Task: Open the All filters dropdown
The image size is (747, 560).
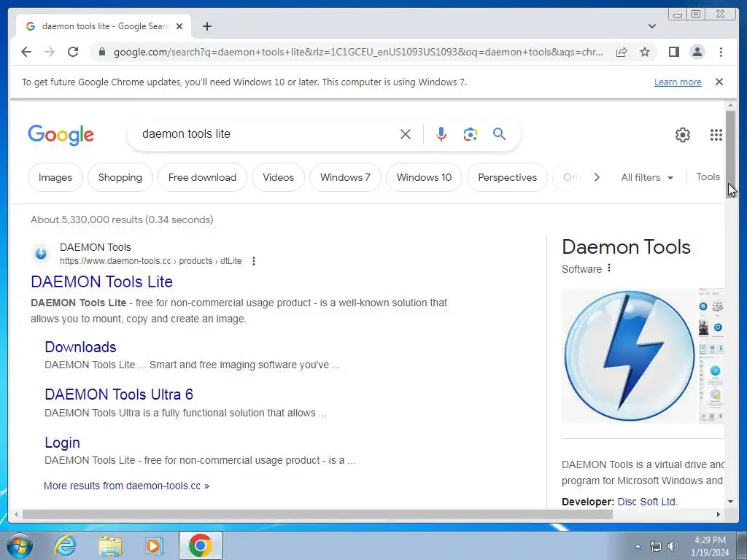Action: click(x=647, y=177)
